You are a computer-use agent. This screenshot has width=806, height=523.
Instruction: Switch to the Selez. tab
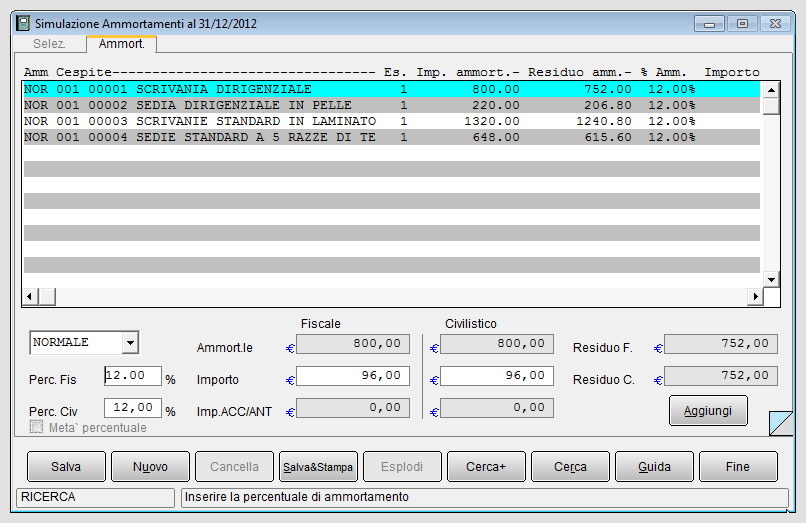[49, 44]
